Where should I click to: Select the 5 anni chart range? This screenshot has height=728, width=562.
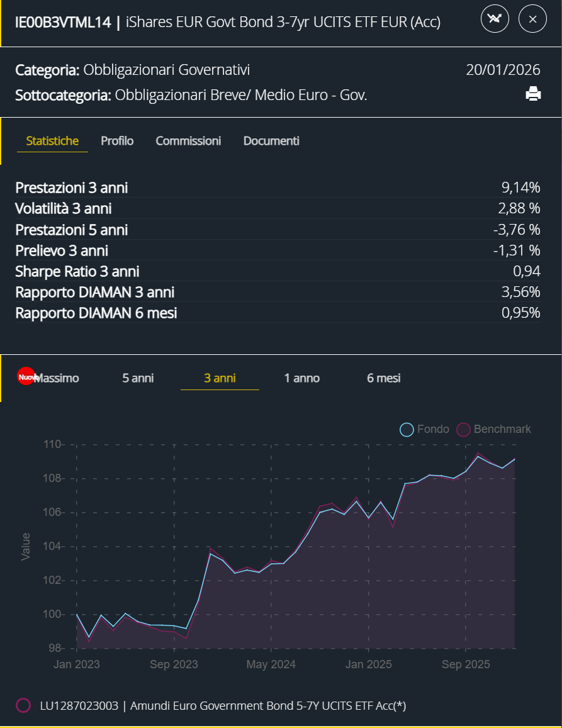click(138, 378)
